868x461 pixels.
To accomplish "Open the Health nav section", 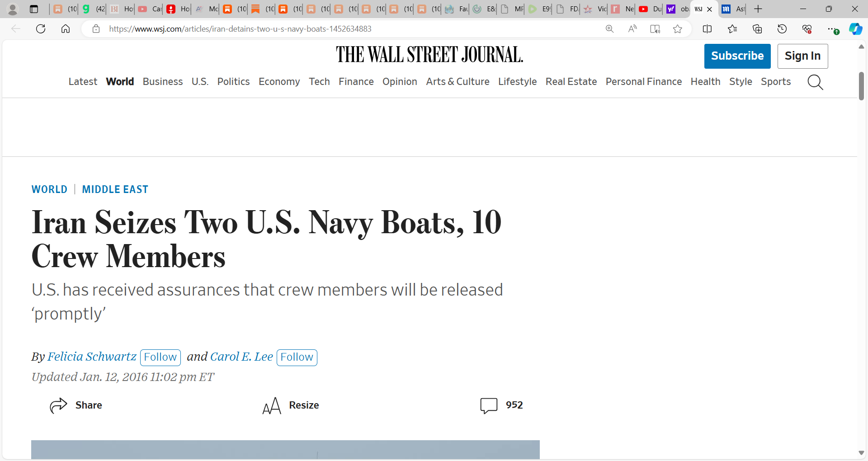I will (x=705, y=82).
